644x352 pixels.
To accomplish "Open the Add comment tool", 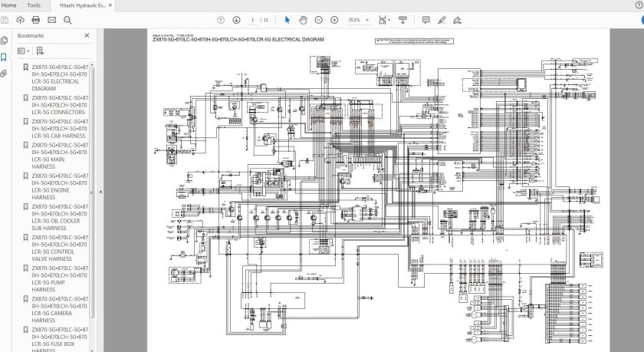I will [426, 19].
